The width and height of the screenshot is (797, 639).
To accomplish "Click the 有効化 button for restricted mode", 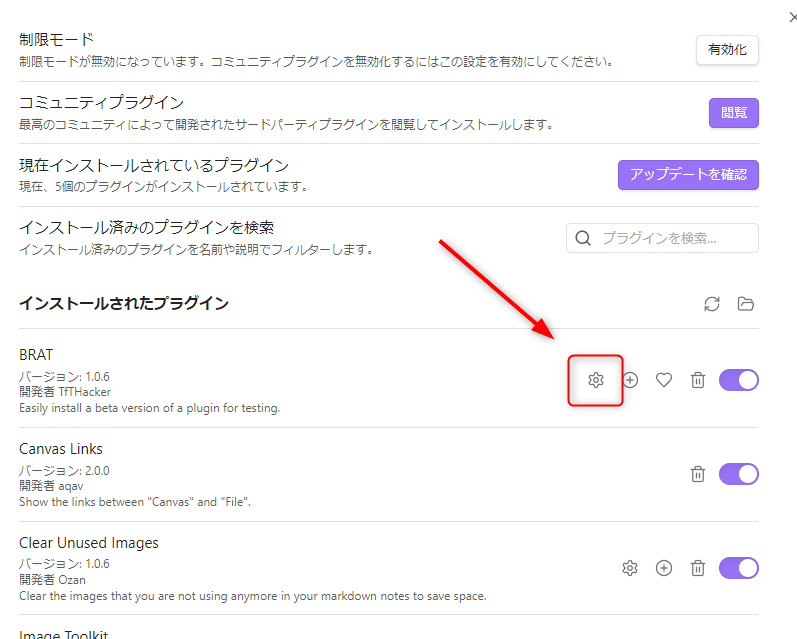I will point(727,50).
